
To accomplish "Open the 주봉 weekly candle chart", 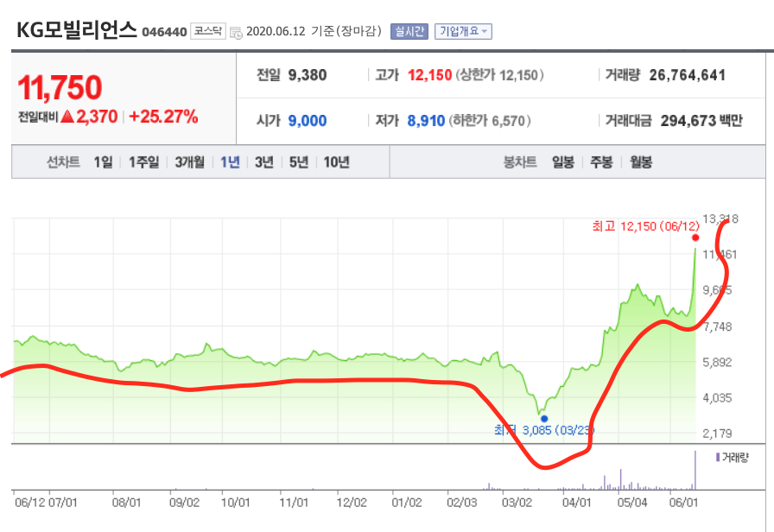I will pyautogui.click(x=602, y=161).
